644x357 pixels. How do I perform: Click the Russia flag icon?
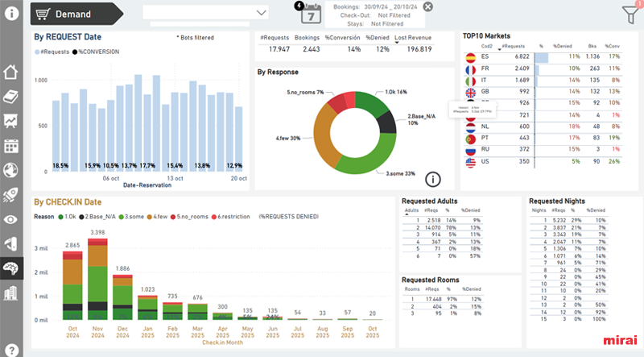pos(471,151)
